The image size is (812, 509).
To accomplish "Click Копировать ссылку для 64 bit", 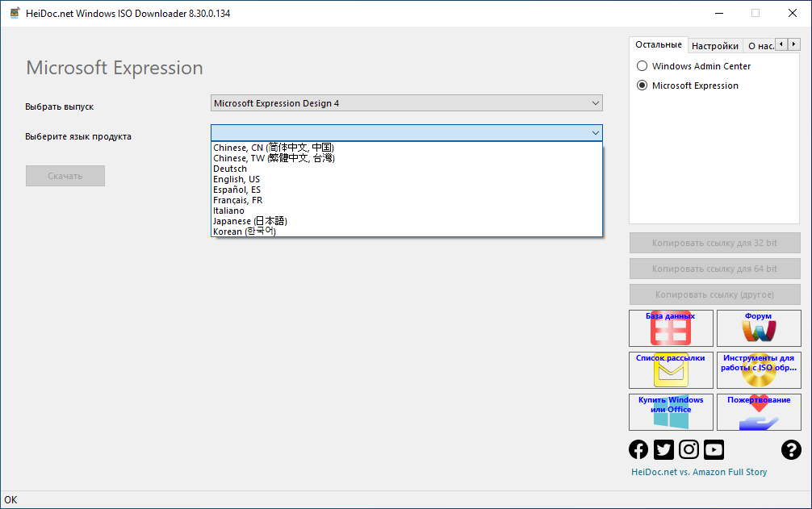I will (714, 269).
